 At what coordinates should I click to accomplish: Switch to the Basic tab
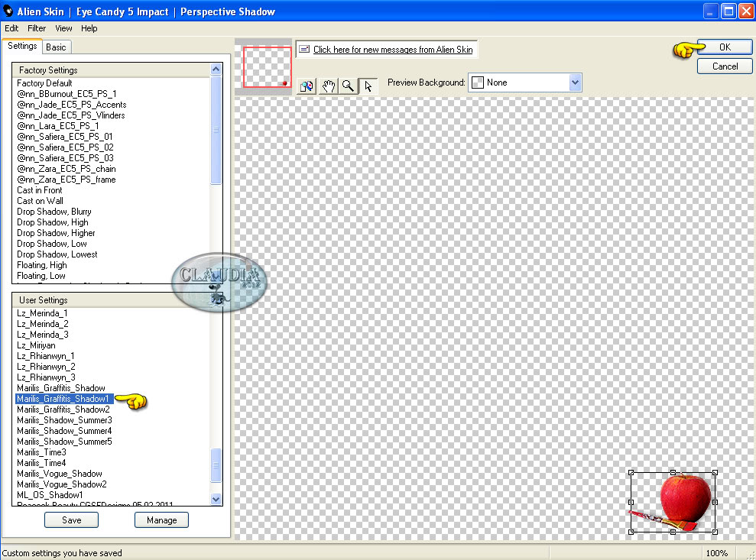click(x=57, y=47)
